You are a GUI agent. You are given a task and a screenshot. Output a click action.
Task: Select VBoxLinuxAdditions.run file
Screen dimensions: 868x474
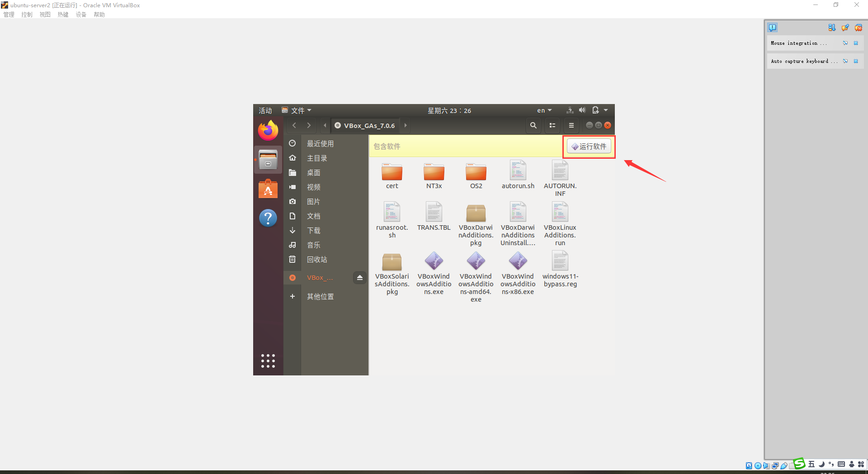click(x=560, y=224)
